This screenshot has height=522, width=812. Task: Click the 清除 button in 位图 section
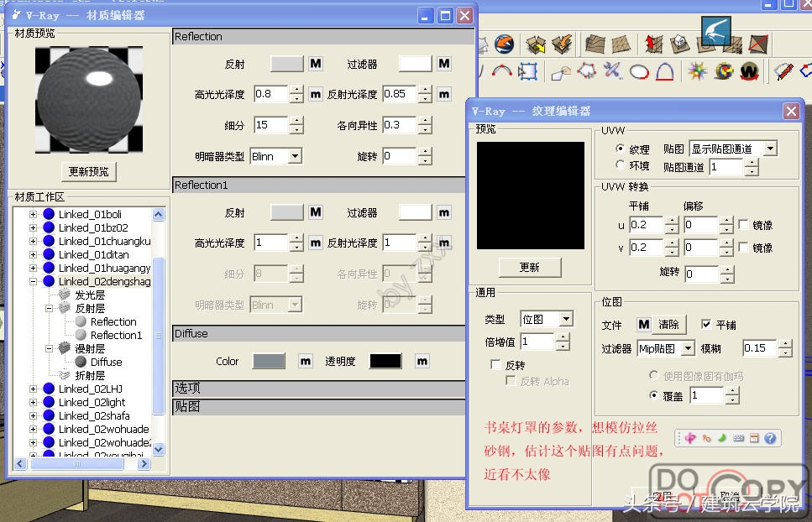click(x=669, y=324)
